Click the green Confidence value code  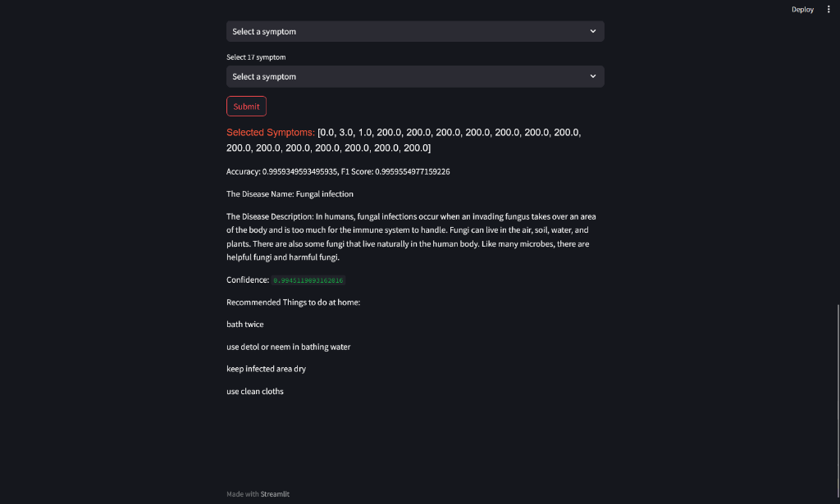click(308, 280)
